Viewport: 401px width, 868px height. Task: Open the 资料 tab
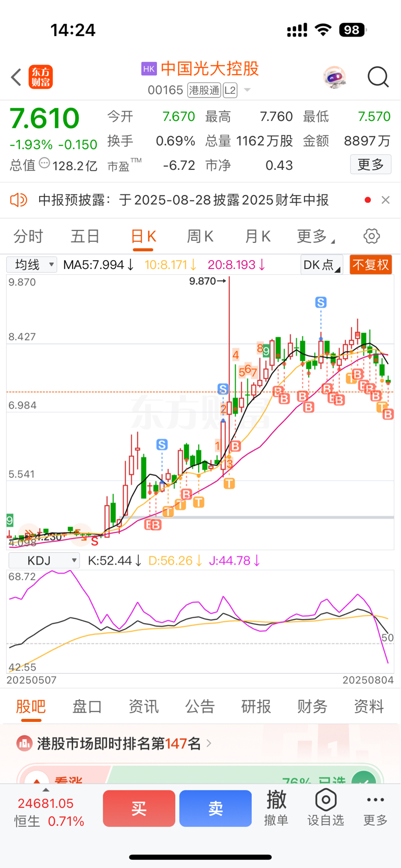pyautogui.click(x=369, y=706)
